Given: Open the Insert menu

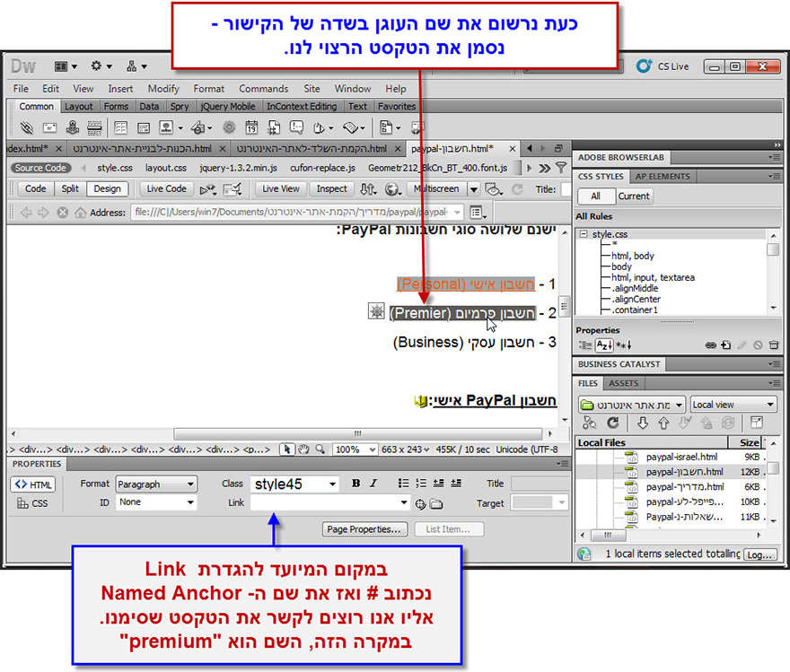Looking at the screenshot, I should 120,89.
